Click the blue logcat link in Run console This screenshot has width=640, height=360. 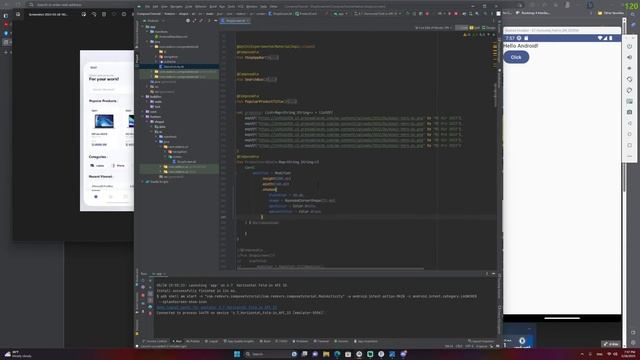pos(217,307)
